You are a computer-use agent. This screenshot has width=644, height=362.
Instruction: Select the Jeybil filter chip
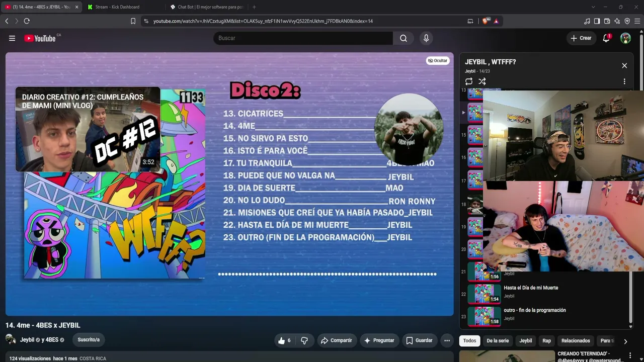tap(526, 341)
